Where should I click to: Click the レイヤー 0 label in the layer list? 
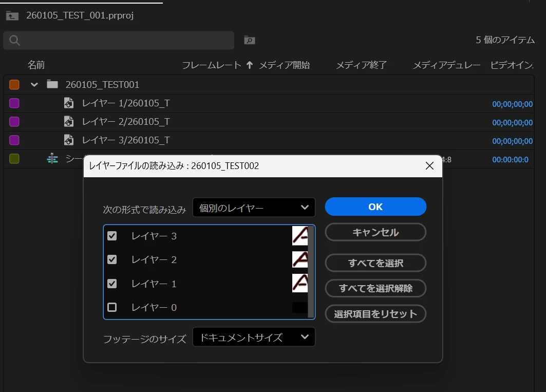tap(154, 307)
